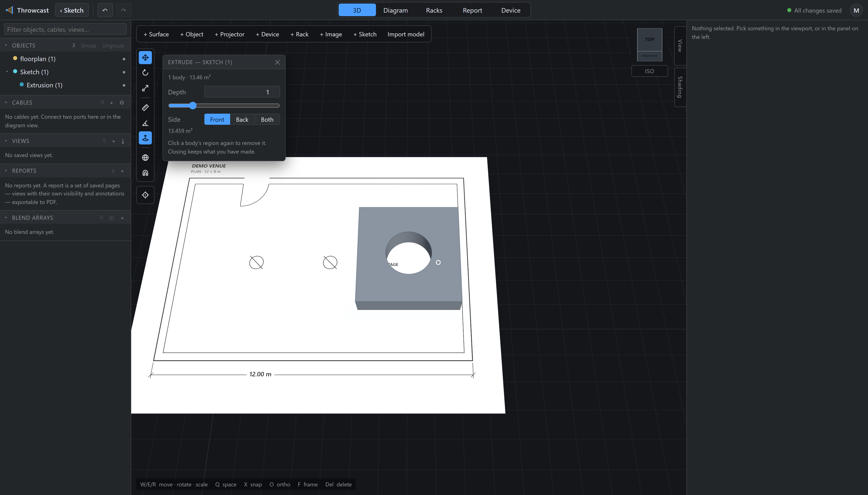Open cables settings gear
This screenshot has height=495, width=868.
122,103
